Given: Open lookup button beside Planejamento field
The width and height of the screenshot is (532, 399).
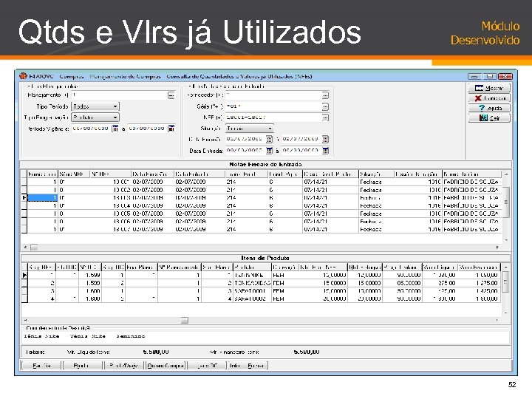Looking at the screenshot, I should point(171,95).
